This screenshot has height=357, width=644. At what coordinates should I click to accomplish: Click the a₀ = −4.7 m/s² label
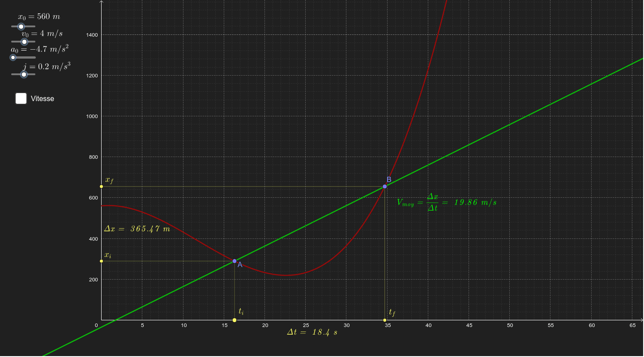(40, 49)
